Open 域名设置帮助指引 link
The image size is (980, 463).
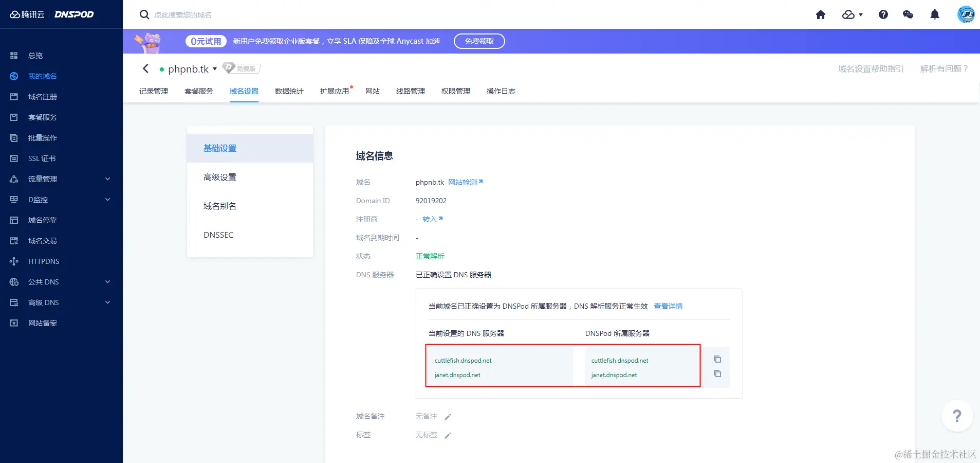click(x=871, y=68)
